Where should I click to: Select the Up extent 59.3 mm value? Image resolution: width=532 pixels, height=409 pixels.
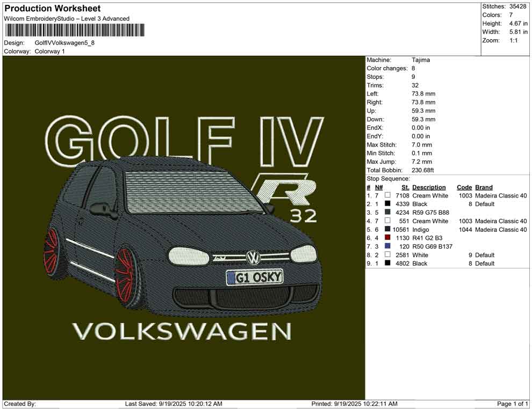click(x=423, y=111)
